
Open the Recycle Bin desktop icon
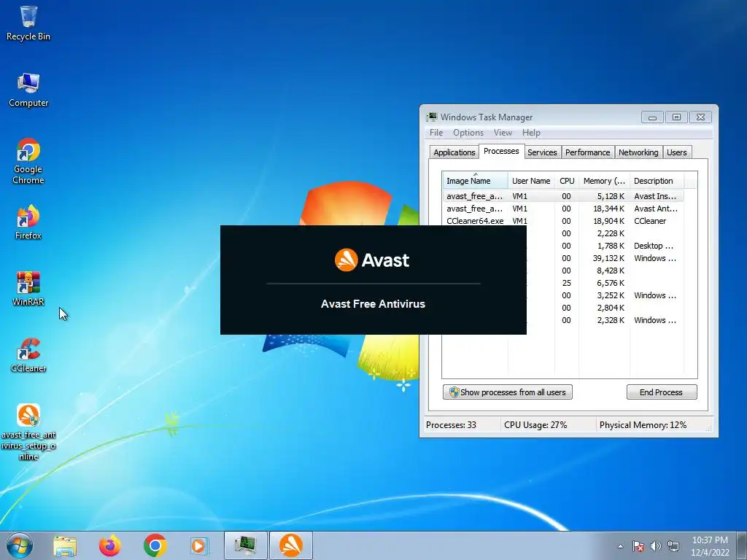tap(28, 23)
